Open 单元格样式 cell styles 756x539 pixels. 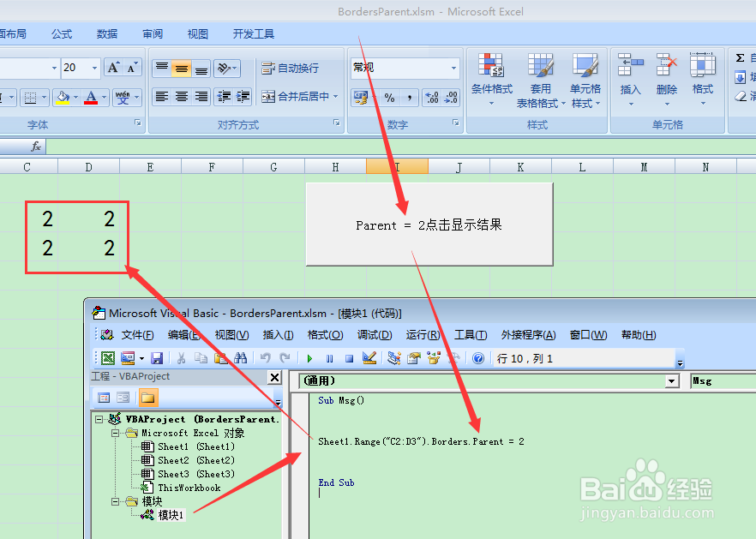coord(585,80)
